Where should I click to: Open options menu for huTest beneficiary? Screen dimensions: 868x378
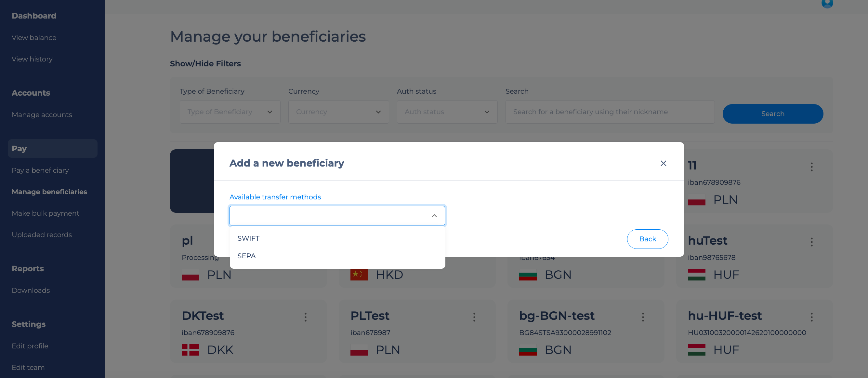[x=811, y=242]
